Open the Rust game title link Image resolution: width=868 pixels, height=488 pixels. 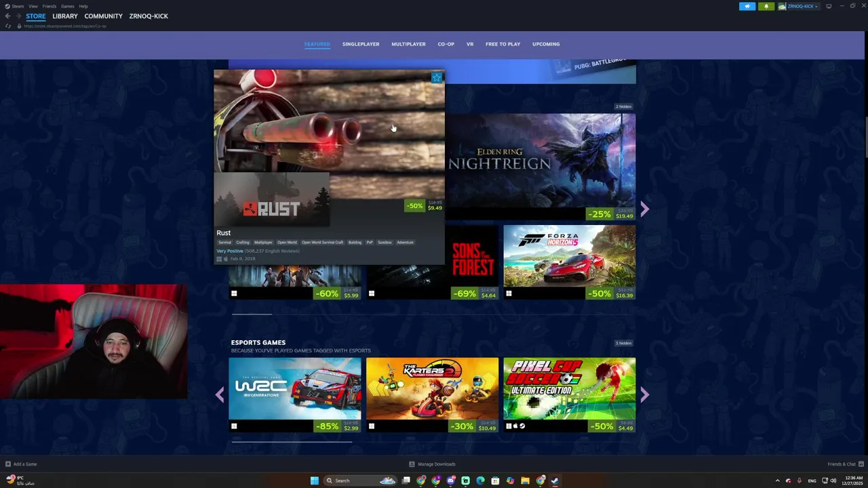point(224,233)
